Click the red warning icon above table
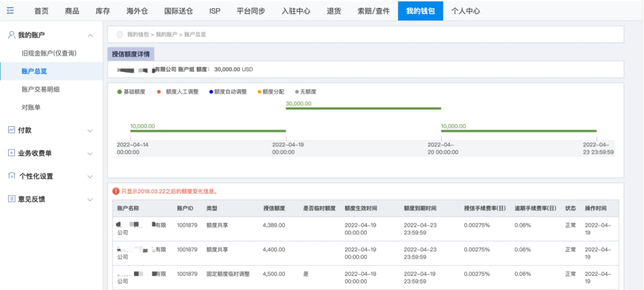644x290 pixels. 116,192
